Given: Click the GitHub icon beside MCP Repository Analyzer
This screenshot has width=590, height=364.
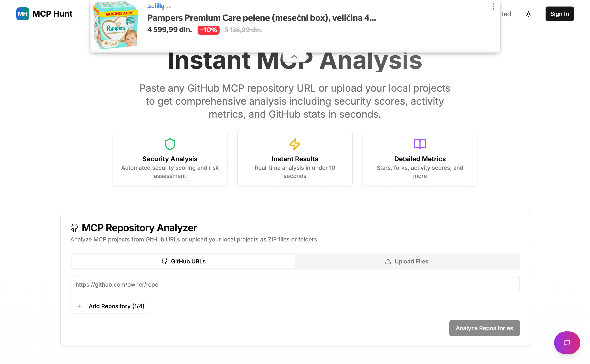Looking at the screenshot, I should [74, 228].
